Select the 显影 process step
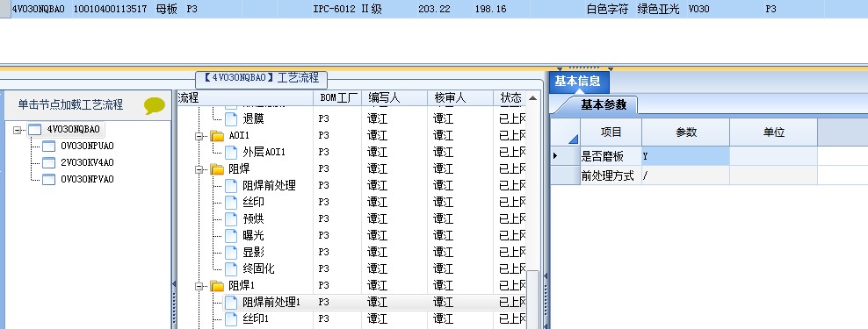The height and width of the screenshot is (329, 868). coord(253,252)
